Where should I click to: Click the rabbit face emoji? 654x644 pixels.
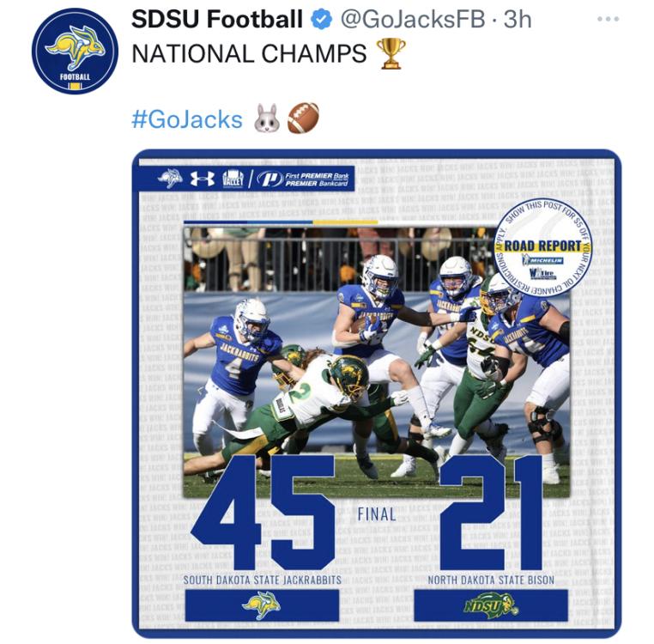coord(268,118)
